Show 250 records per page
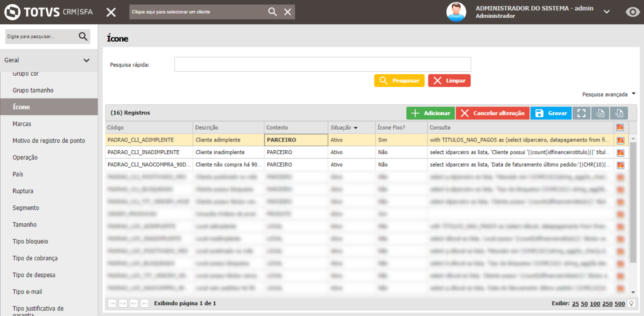Viewport: 644px width, 316px height. [x=607, y=304]
